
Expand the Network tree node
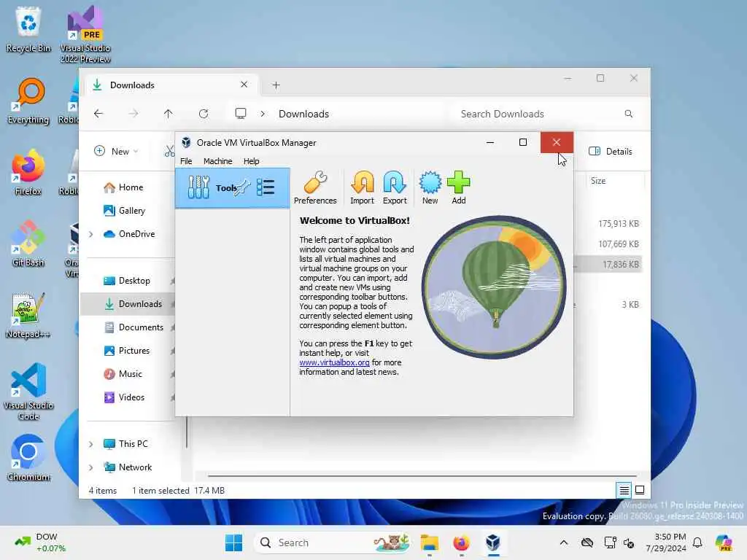[91, 467]
